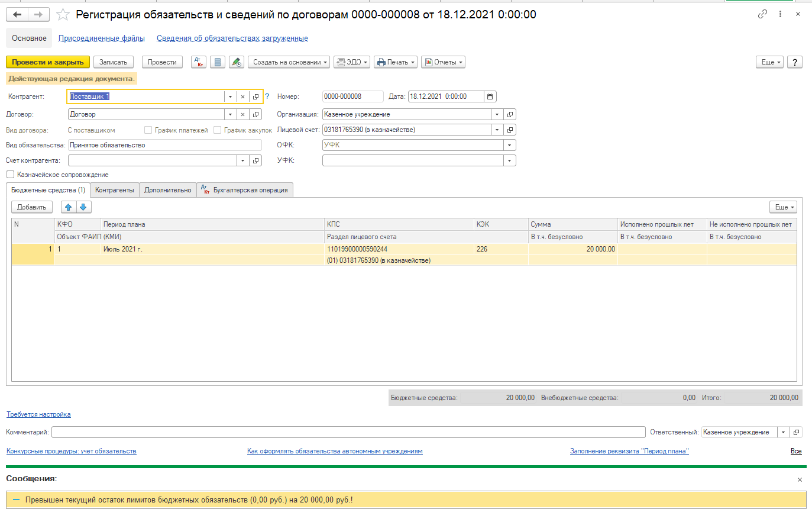
Task: Switch to the Основное section
Action: pyautogui.click(x=29, y=38)
